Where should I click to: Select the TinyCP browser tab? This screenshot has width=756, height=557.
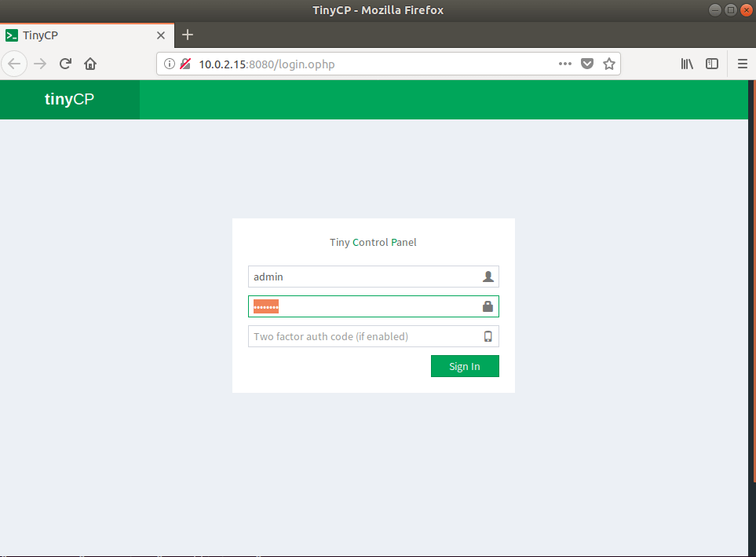click(79, 35)
